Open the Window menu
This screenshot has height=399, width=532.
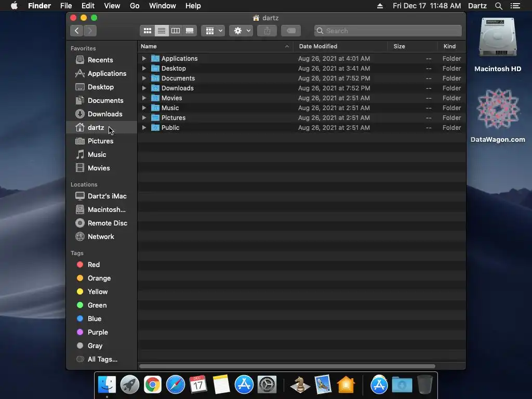[x=163, y=6]
